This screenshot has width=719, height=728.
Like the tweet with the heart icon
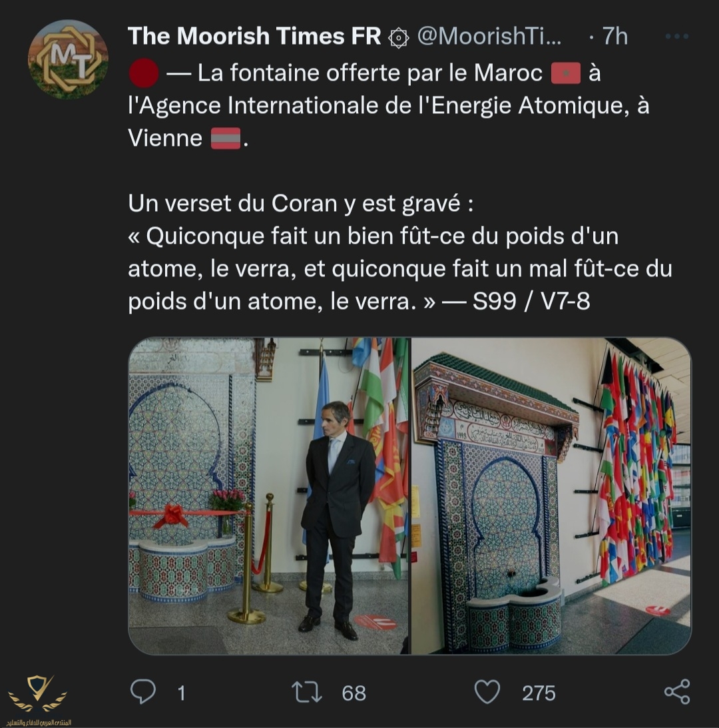coord(487,693)
